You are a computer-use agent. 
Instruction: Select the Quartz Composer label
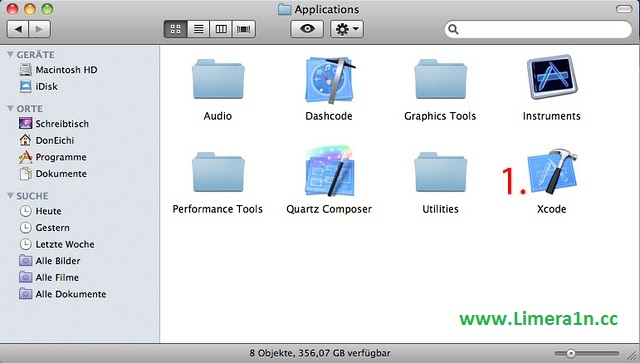click(329, 209)
